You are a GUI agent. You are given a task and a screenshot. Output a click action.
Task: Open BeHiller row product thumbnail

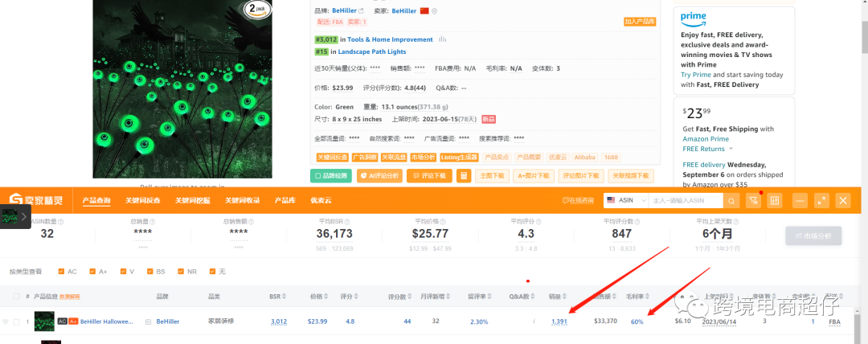point(43,321)
